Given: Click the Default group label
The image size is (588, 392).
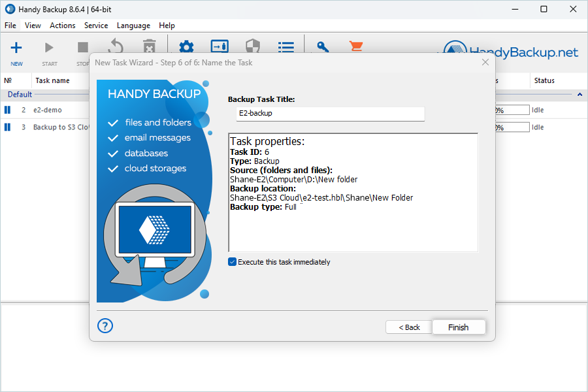Looking at the screenshot, I should click(20, 95).
